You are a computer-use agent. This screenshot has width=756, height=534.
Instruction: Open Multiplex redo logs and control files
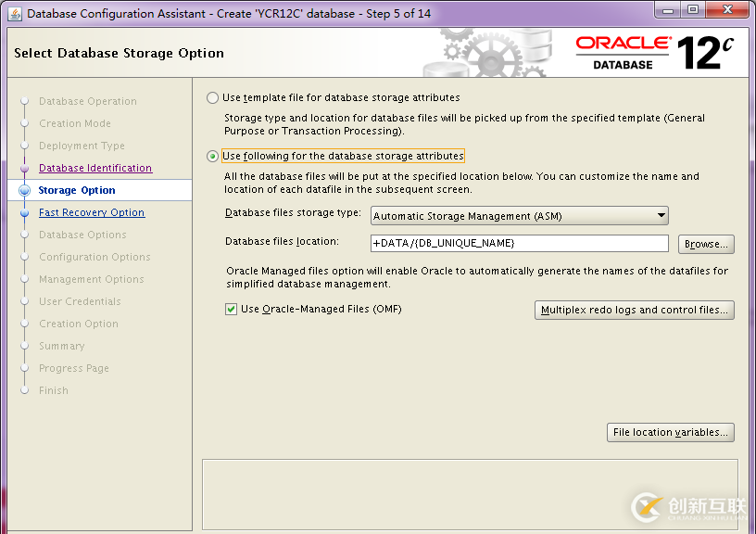pos(635,311)
